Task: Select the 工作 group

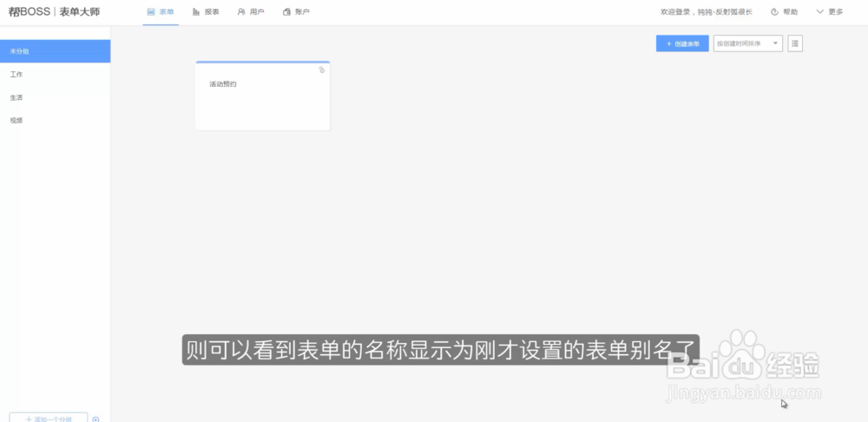Action: [55, 74]
